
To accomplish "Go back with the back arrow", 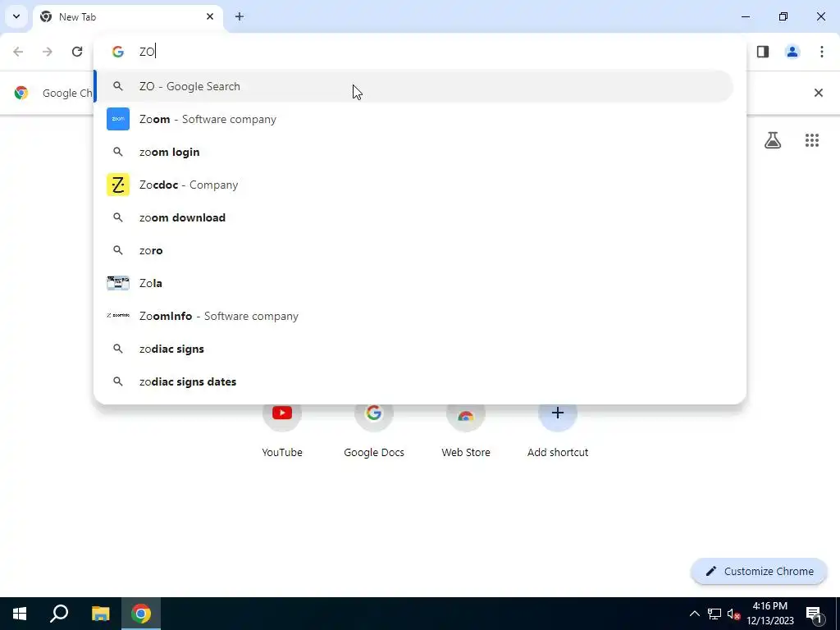I will tap(18, 52).
